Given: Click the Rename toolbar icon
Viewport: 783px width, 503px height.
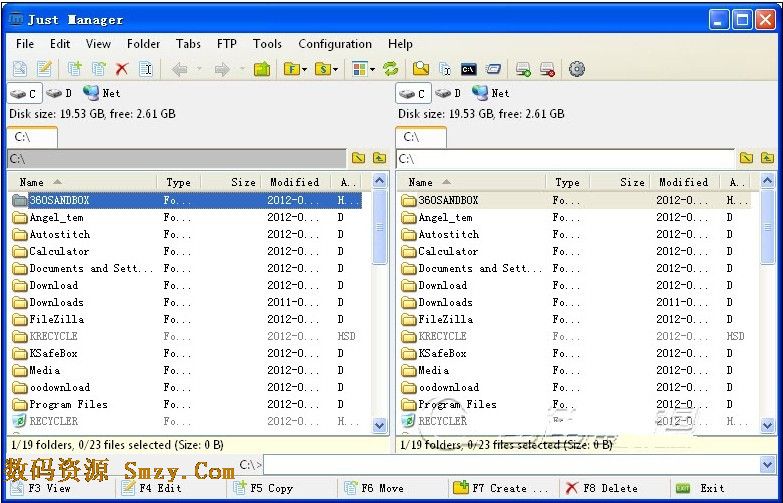Looking at the screenshot, I should coord(146,69).
